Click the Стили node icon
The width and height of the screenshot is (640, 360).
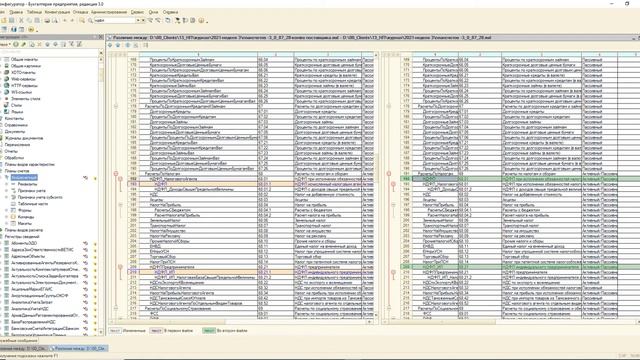coord(6,105)
